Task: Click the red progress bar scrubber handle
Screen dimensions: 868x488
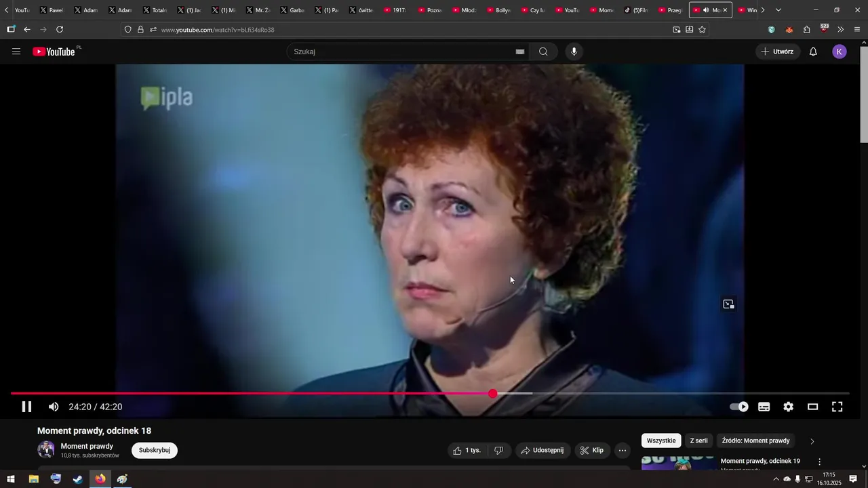Action: [x=493, y=394]
